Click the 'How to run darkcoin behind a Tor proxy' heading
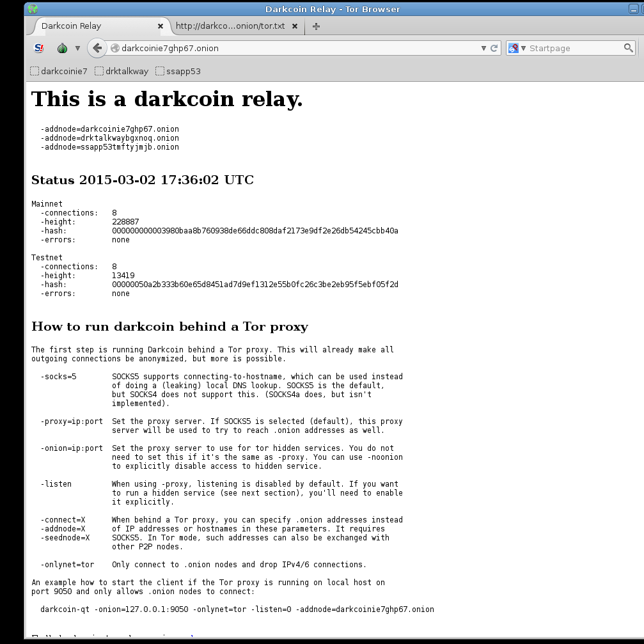Screen dimensions: 644x644 [169, 327]
